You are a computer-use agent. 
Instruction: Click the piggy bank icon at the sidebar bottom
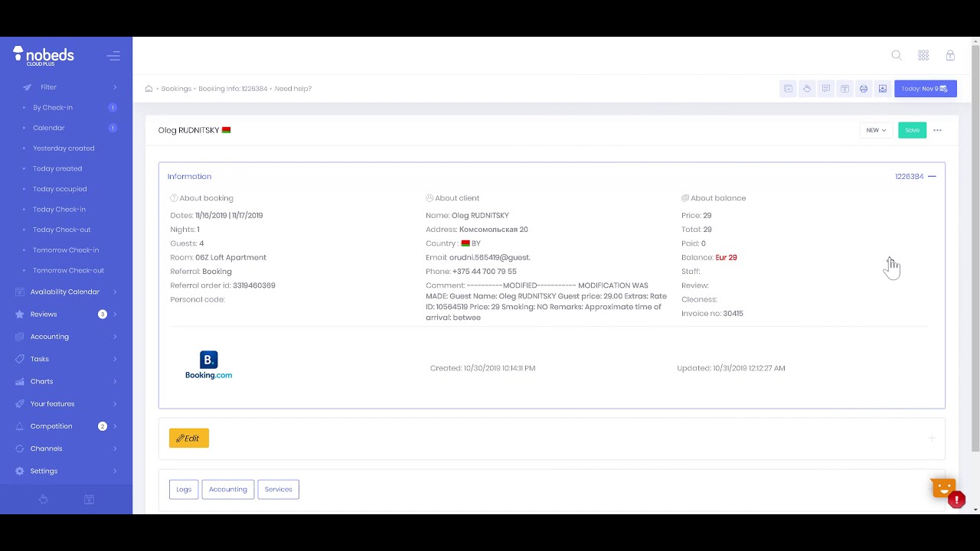(44, 499)
